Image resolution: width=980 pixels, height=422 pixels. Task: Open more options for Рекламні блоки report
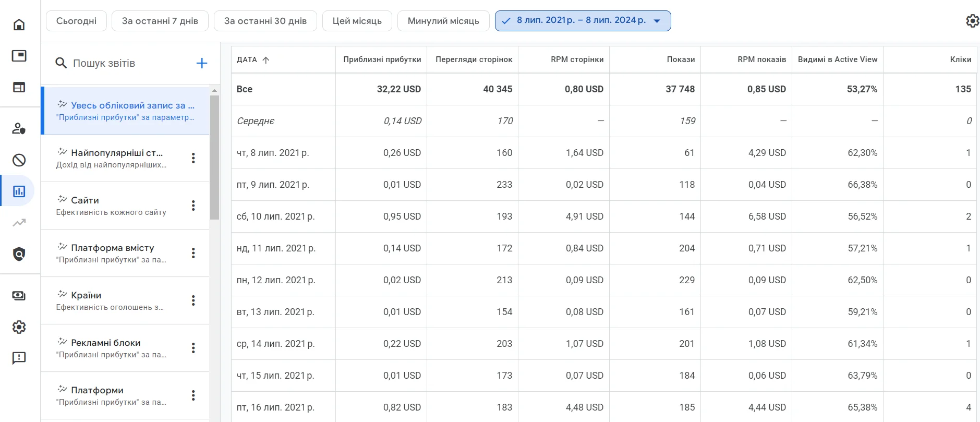tap(193, 348)
